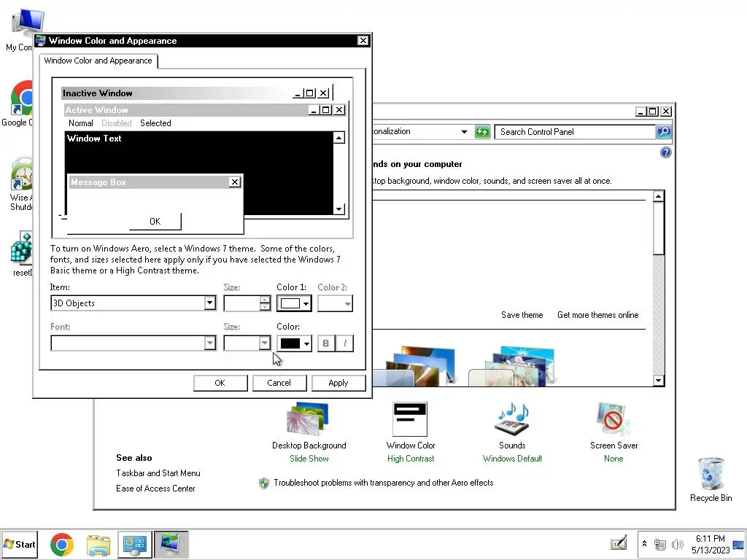Viewport: 747px width, 560px height.
Task: Click the Window Color and Appearance tab
Action: tap(98, 61)
